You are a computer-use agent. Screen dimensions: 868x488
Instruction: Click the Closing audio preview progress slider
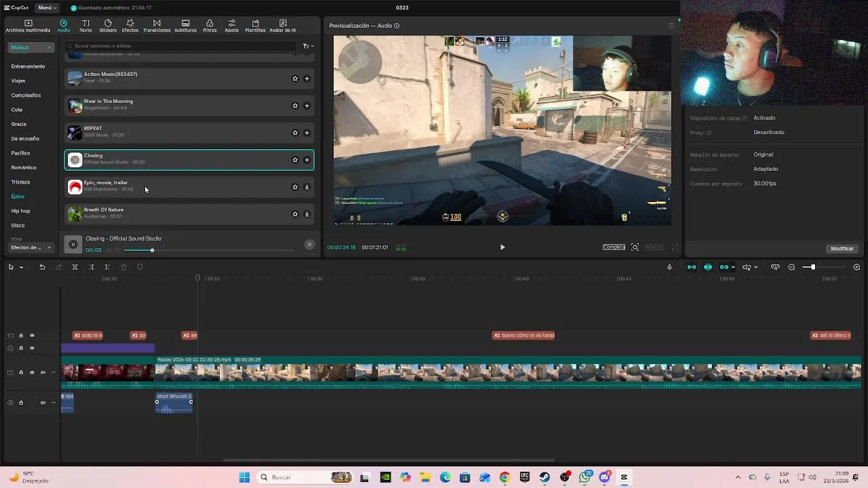click(x=209, y=250)
